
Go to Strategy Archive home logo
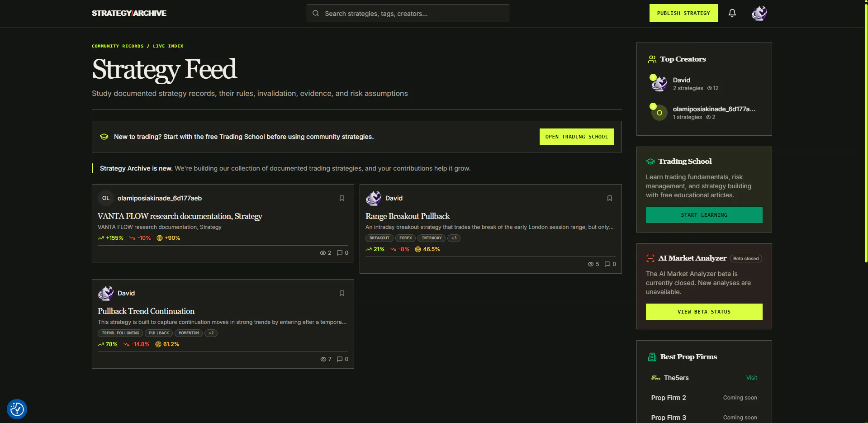129,13
